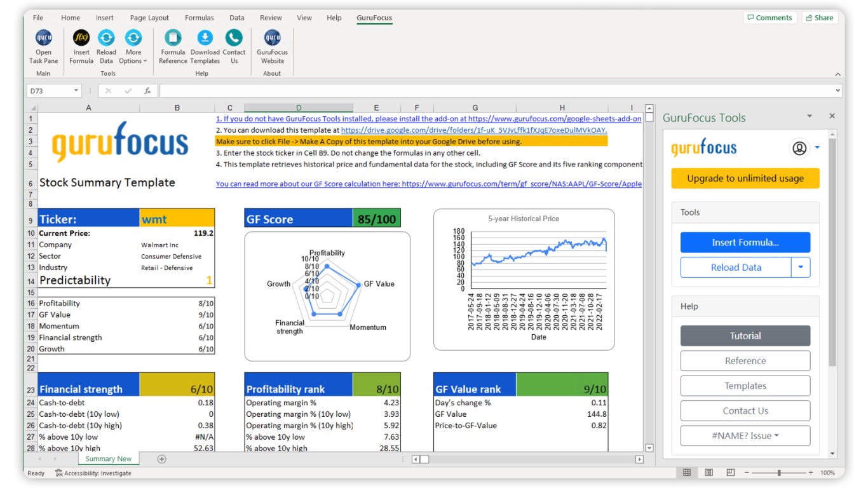Open the Formula Reference help
Image resolution: width=868 pixels, height=488 pixels.
(x=173, y=46)
